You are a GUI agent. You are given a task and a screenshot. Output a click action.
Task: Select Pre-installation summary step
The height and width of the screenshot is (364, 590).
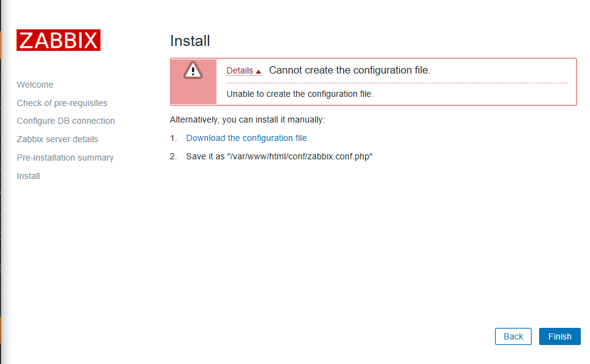click(x=65, y=157)
